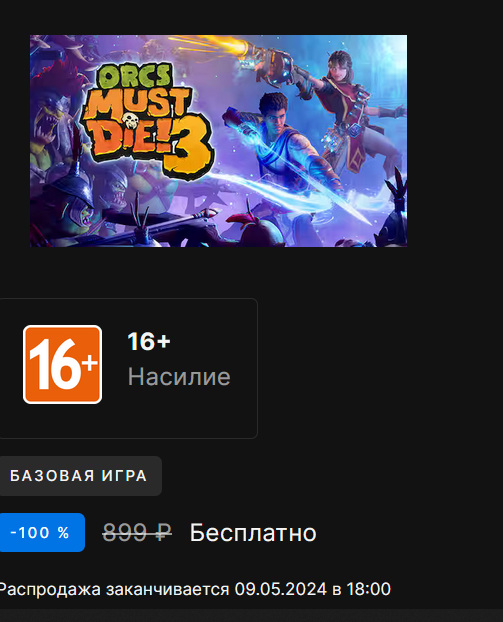Click the Насилие content descriptor
This screenshot has height=622, width=503.
pyautogui.click(x=179, y=376)
